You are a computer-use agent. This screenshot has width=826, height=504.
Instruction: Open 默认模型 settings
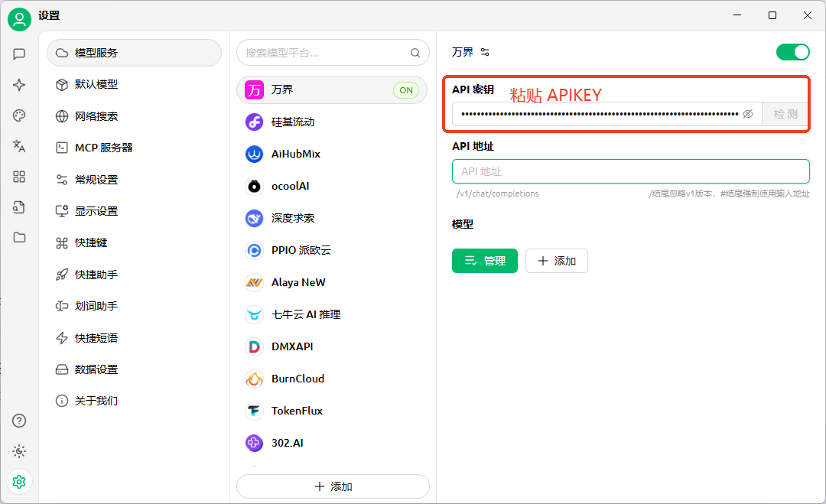pos(135,84)
